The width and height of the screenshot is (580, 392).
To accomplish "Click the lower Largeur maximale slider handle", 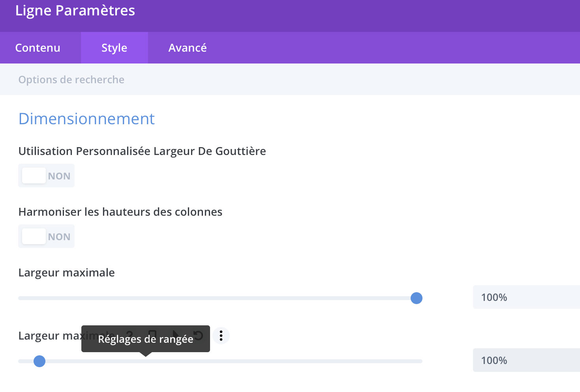I will pos(39,361).
